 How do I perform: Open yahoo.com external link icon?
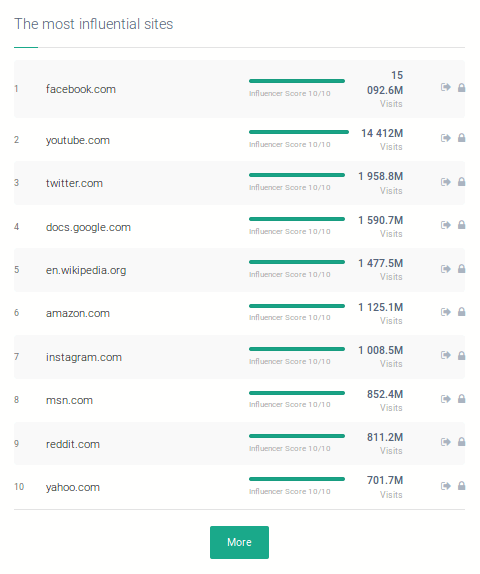pos(446,486)
